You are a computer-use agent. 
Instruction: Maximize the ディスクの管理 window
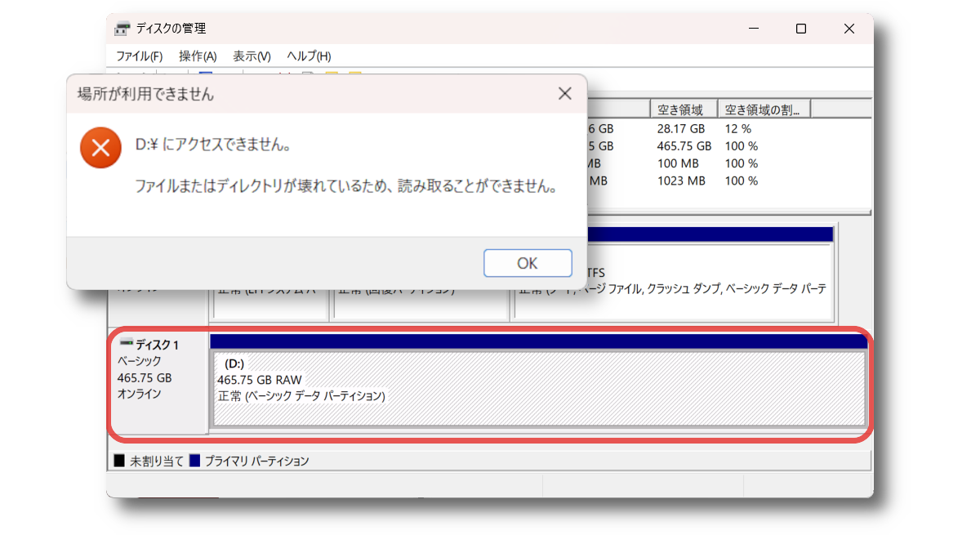pyautogui.click(x=801, y=29)
